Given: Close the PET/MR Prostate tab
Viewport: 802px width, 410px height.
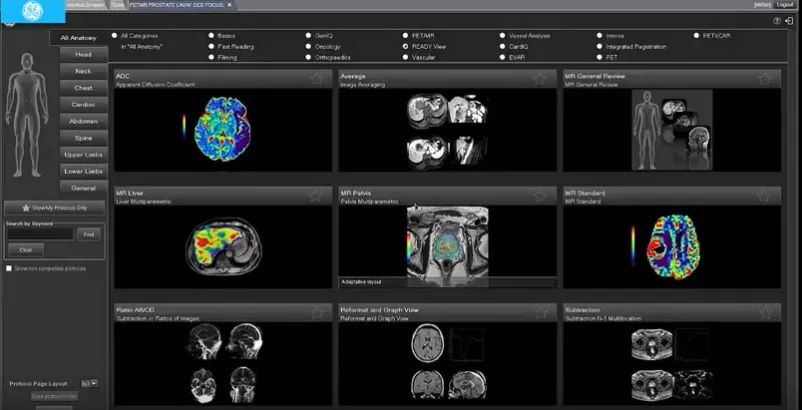Looking at the screenshot, I should tap(229, 5).
